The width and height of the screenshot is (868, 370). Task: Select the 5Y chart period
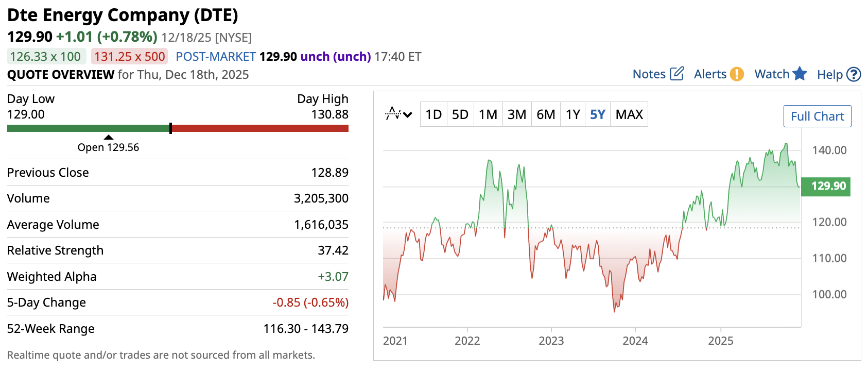[x=598, y=114]
